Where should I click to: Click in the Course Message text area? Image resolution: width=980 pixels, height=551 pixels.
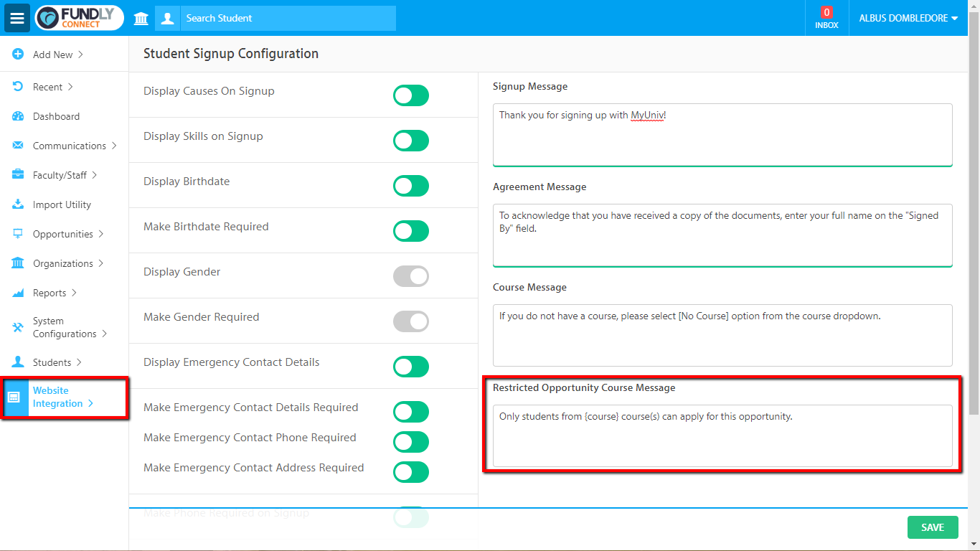722,335
